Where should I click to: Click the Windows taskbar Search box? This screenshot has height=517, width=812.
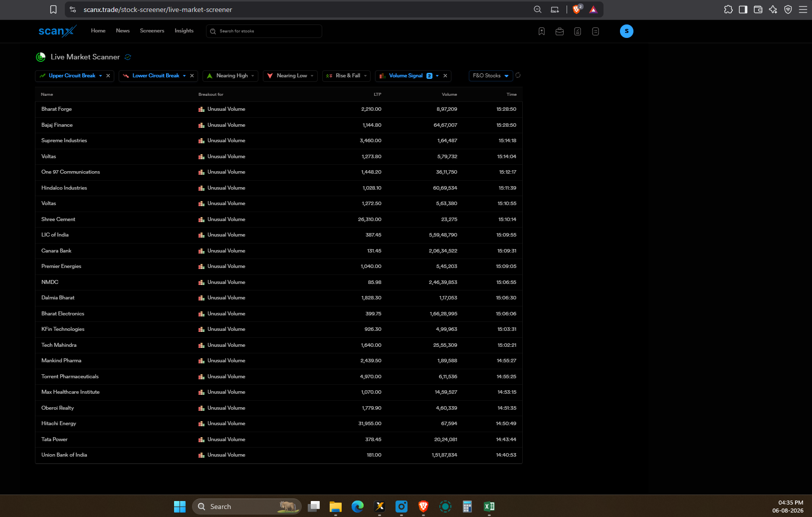pos(247,507)
